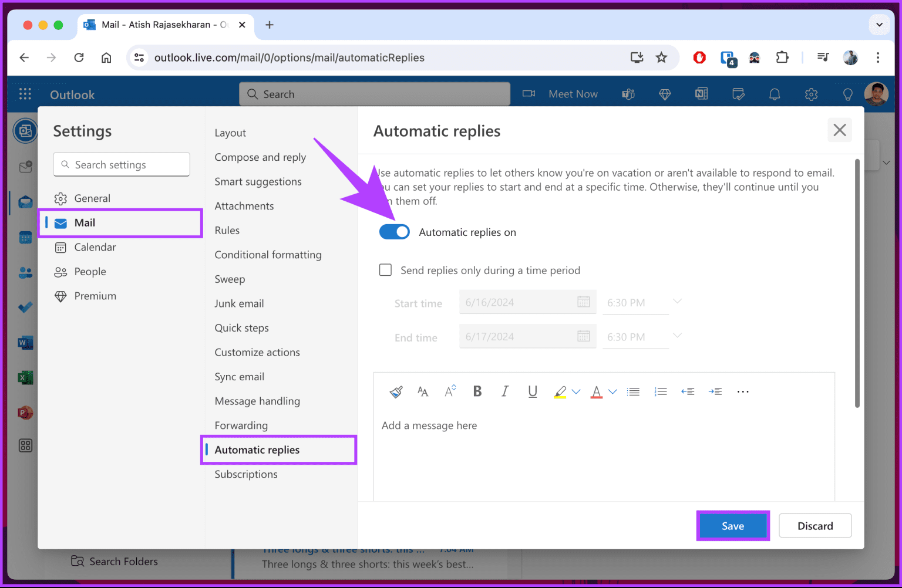Switch to the Rules settings section
Image resolution: width=902 pixels, height=588 pixels.
click(x=227, y=230)
